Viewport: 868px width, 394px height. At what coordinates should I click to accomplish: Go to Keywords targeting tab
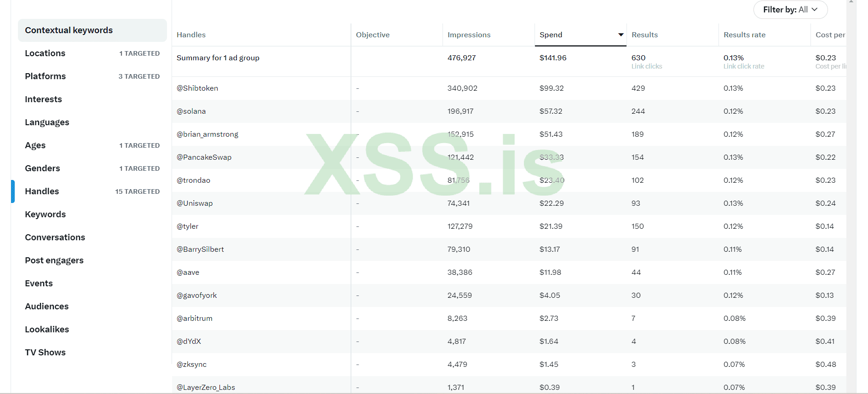(x=46, y=214)
